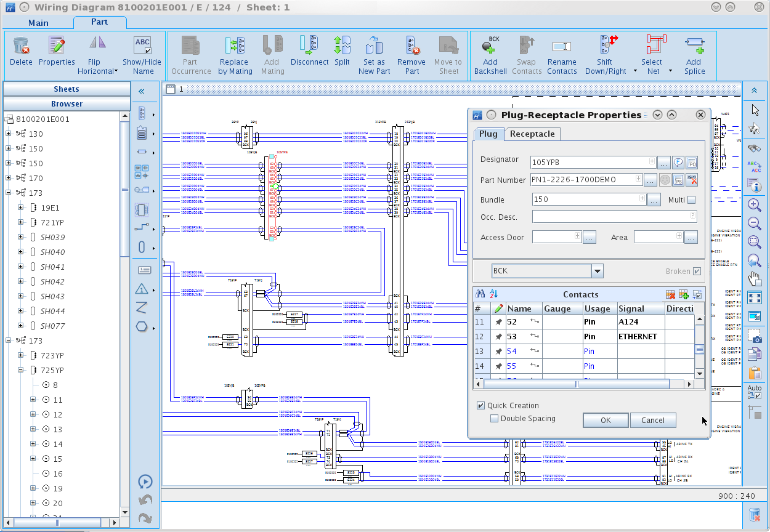Expand the 130 tree node
This screenshot has height=532, width=770.
pyautogui.click(x=9, y=134)
